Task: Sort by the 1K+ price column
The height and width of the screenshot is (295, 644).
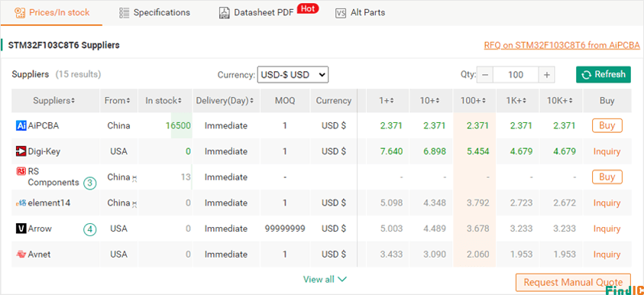Action: [x=517, y=101]
